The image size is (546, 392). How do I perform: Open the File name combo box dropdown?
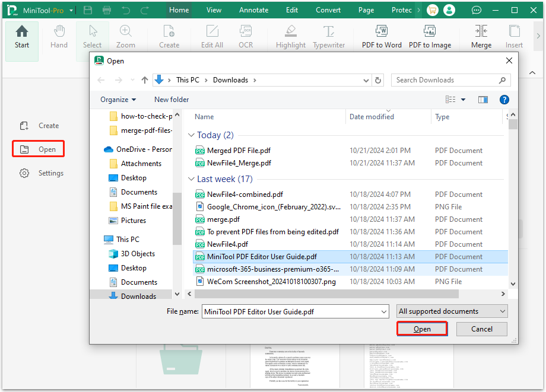click(384, 312)
